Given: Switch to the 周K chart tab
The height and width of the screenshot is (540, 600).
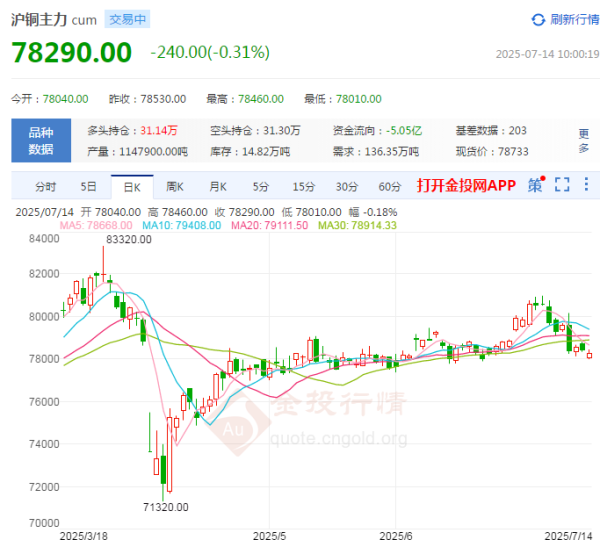Looking at the screenshot, I should (175, 187).
